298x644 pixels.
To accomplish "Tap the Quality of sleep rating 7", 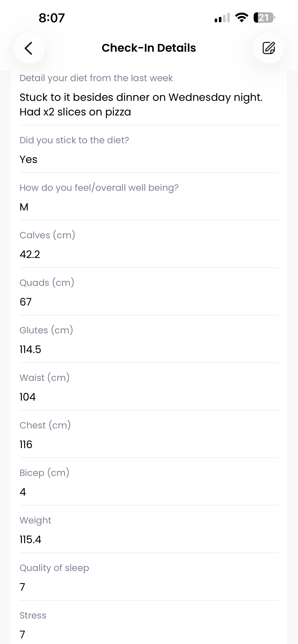I will point(22,587).
